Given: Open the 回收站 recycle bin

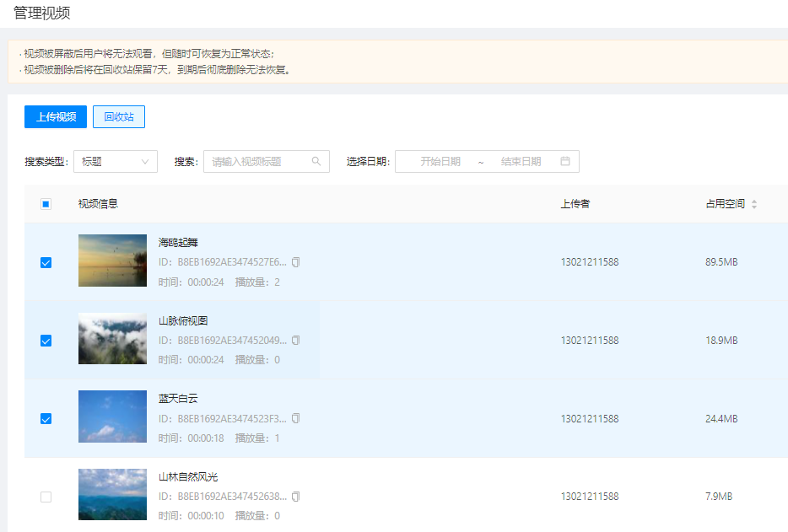Looking at the screenshot, I should [119, 117].
